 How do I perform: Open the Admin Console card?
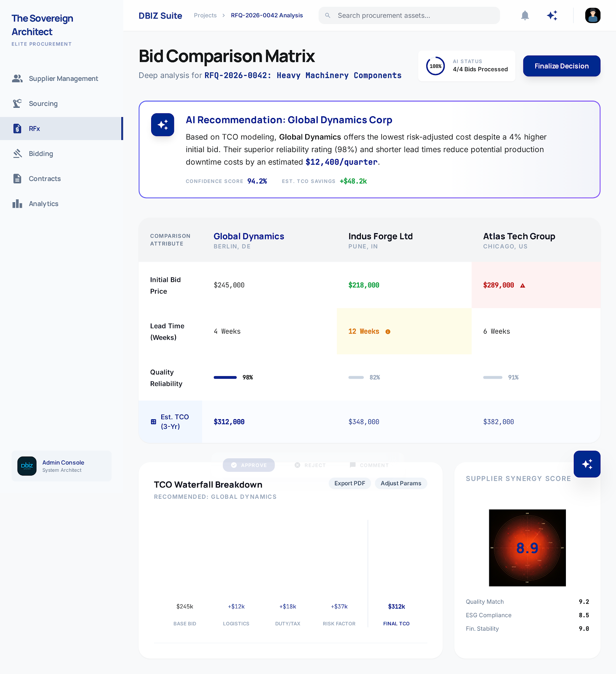click(x=61, y=466)
